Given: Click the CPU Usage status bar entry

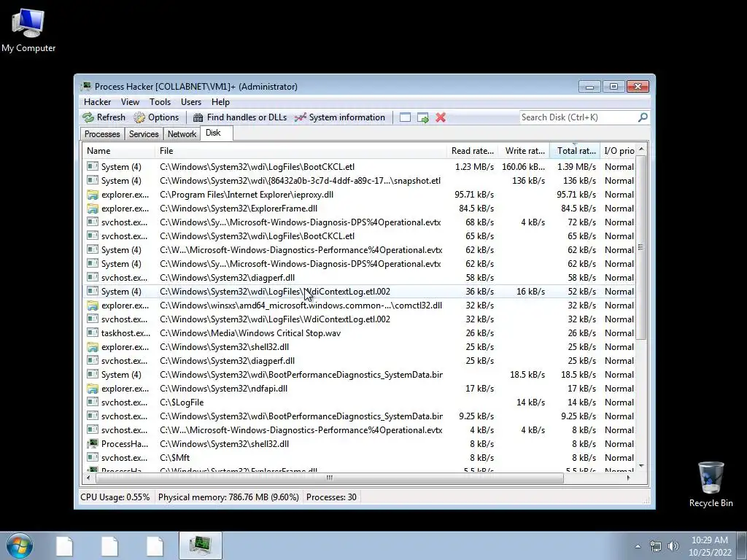Looking at the screenshot, I should [x=115, y=497].
